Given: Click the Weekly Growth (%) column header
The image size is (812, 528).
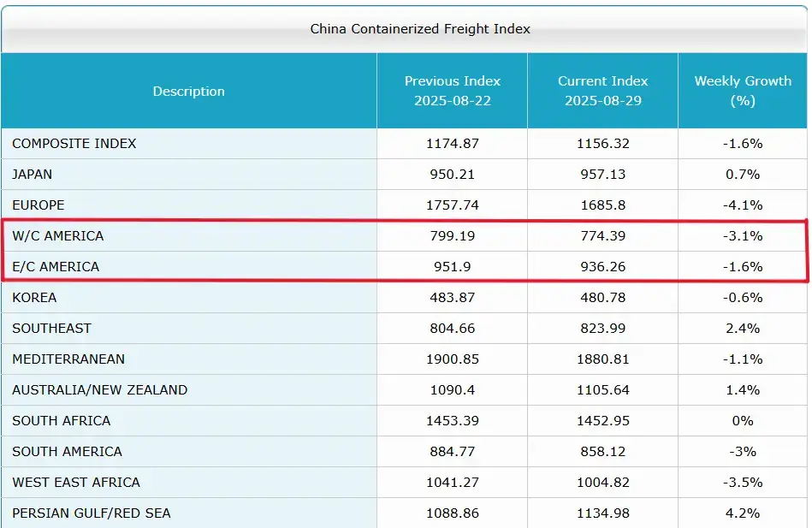Looking at the screenshot, I should [x=743, y=91].
